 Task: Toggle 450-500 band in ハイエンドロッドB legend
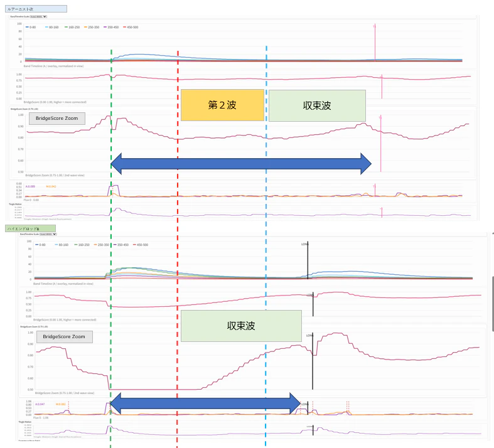141,245
